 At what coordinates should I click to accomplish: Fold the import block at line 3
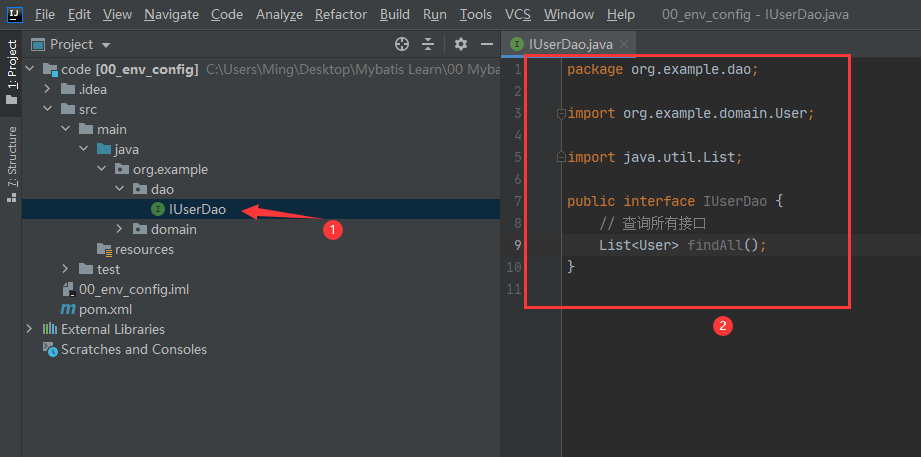pos(561,113)
